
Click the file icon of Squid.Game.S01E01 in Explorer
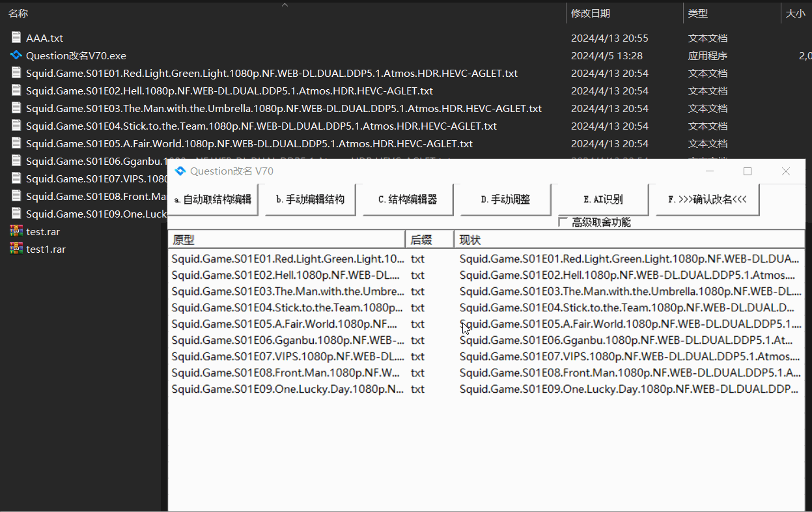[16, 73]
